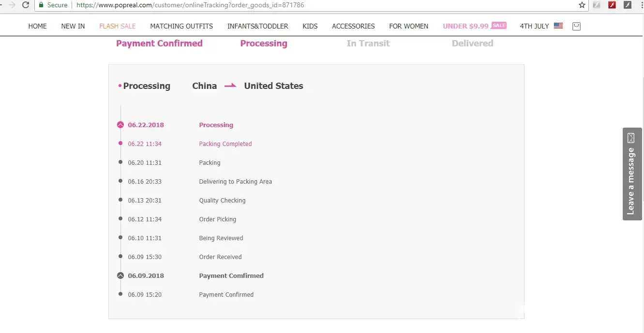Click the US flag icon
This screenshot has width=644, height=333.
tap(558, 26)
